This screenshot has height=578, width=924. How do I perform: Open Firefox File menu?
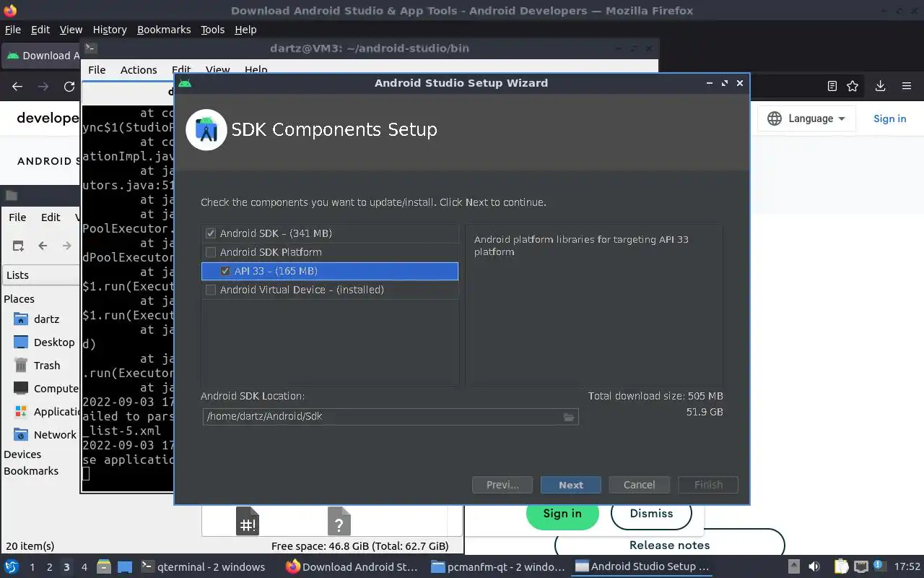coord(13,30)
